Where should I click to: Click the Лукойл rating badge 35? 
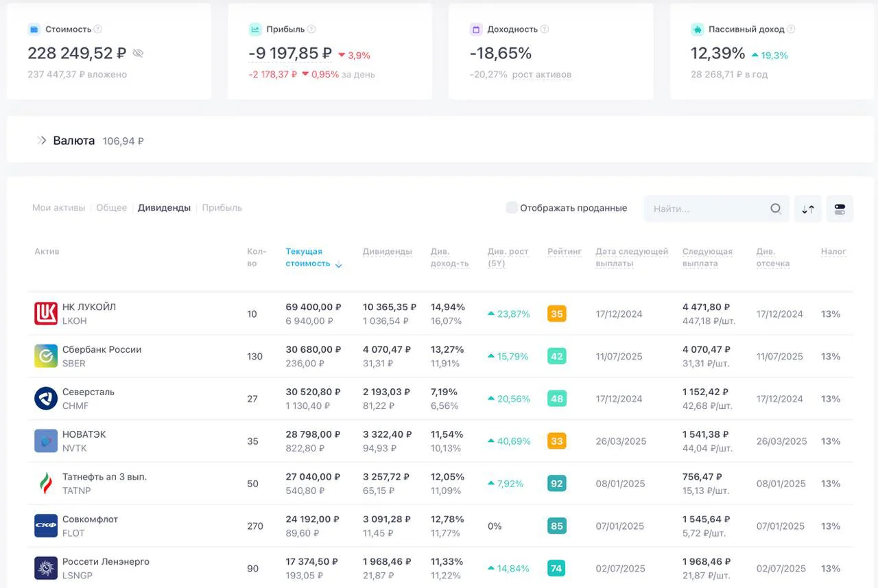pyautogui.click(x=557, y=314)
